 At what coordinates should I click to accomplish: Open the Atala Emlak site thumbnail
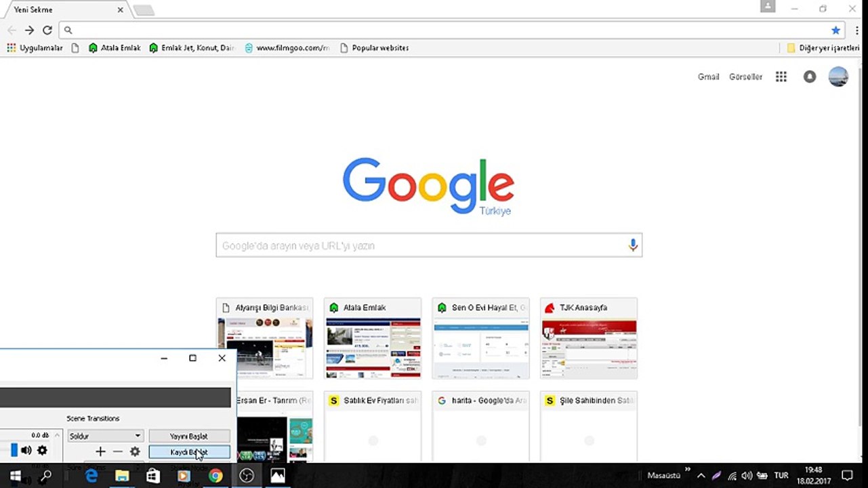tap(373, 338)
